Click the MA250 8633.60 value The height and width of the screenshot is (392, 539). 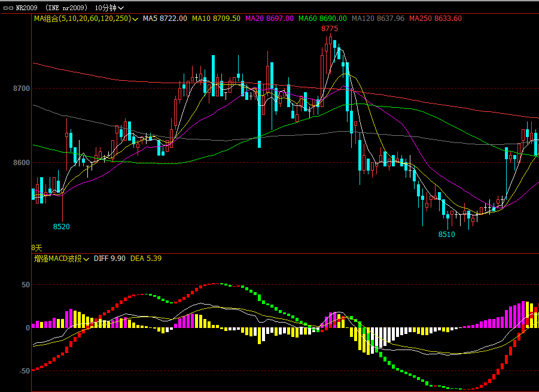point(435,19)
